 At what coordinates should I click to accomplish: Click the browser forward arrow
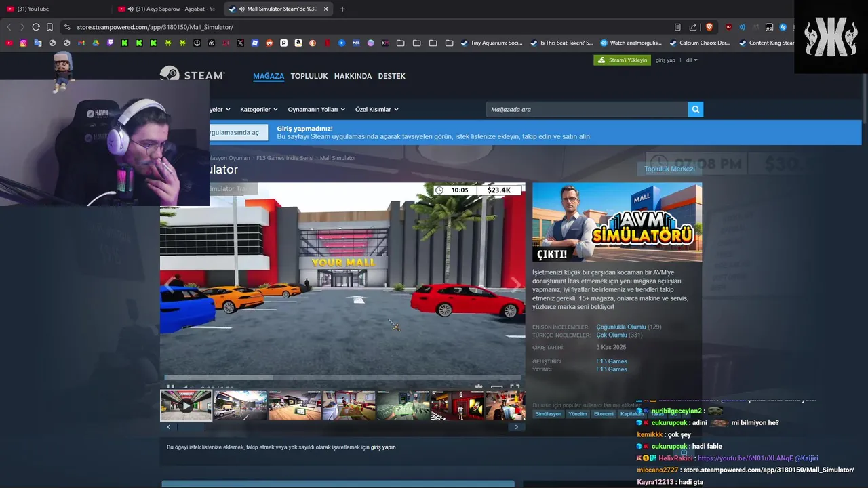[22, 27]
